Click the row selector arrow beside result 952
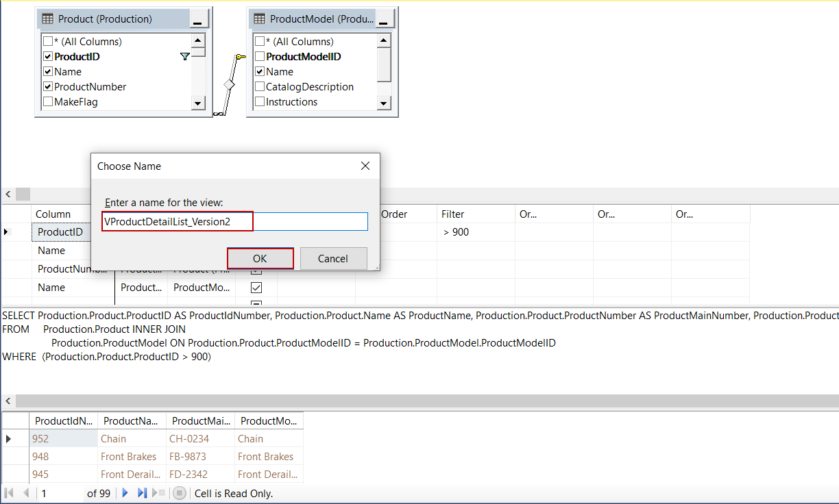Viewport: 839px width, 504px height. (x=9, y=439)
